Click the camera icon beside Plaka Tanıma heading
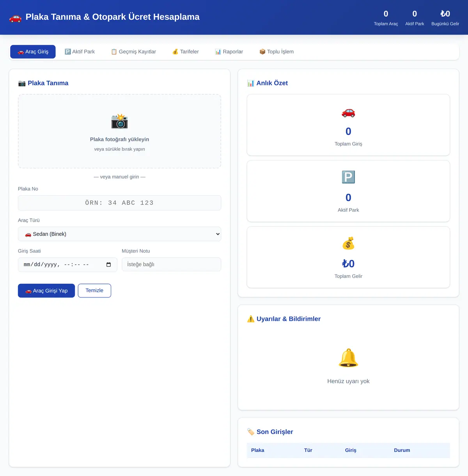468x476 pixels. [x=22, y=83]
